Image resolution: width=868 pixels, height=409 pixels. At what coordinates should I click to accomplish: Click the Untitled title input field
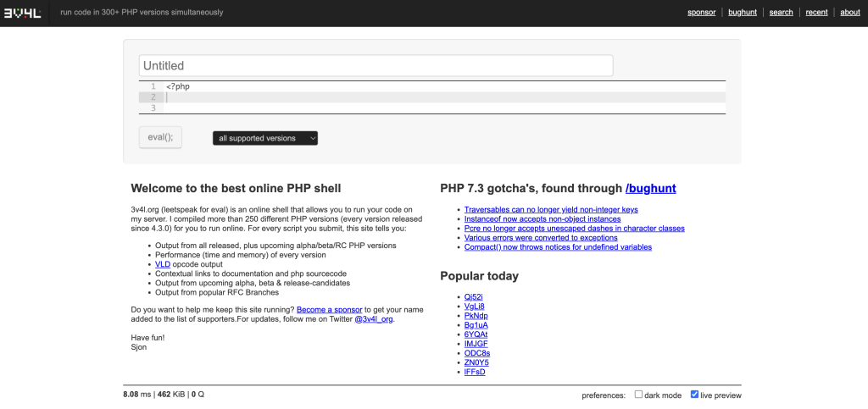pos(376,66)
